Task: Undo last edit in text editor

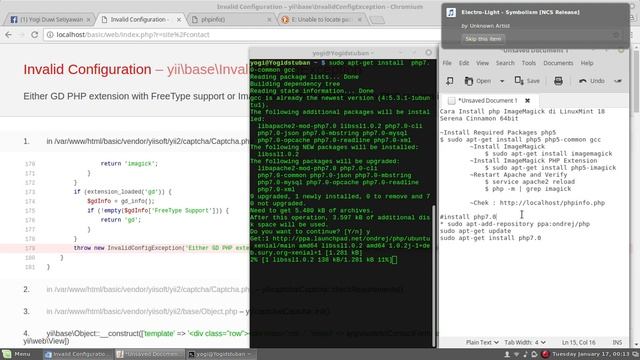Action: coord(591,81)
